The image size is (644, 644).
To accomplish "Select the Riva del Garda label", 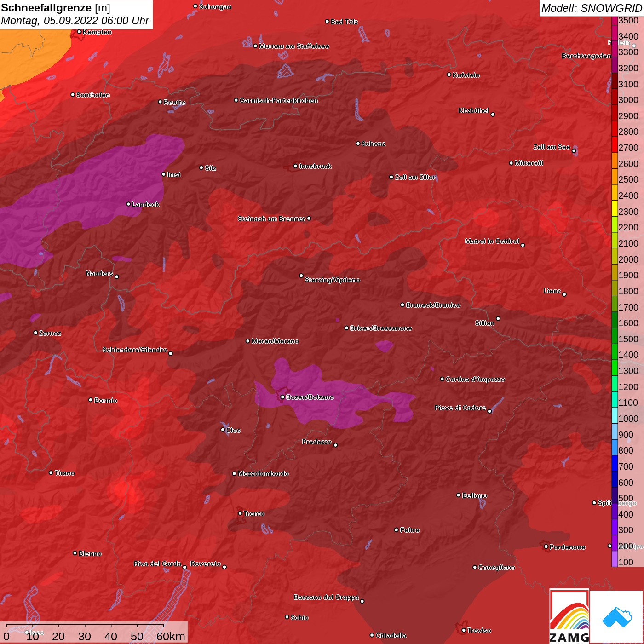I will pyautogui.click(x=157, y=563).
